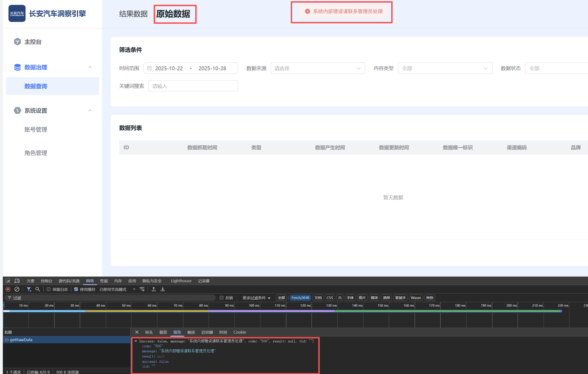Select the getRawData request
The height and width of the screenshot is (374, 588).
pos(21,340)
